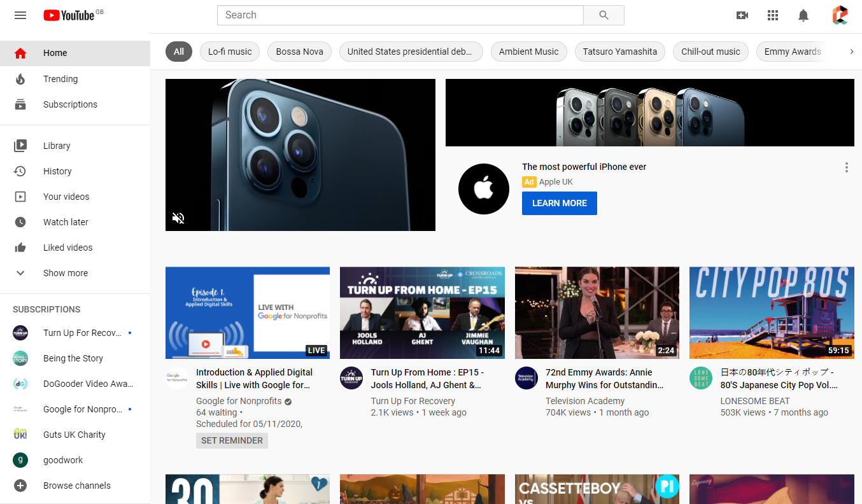Open the Home sidebar item
This screenshot has height=504, width=862.
coord(75,53)
